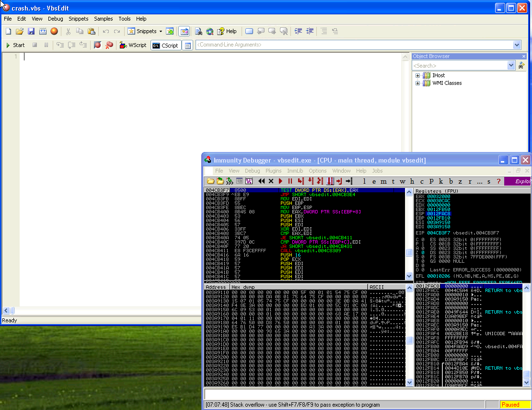Toggle breakpoint with the red ball icon
532x410 pixels.
coord(97,45)
